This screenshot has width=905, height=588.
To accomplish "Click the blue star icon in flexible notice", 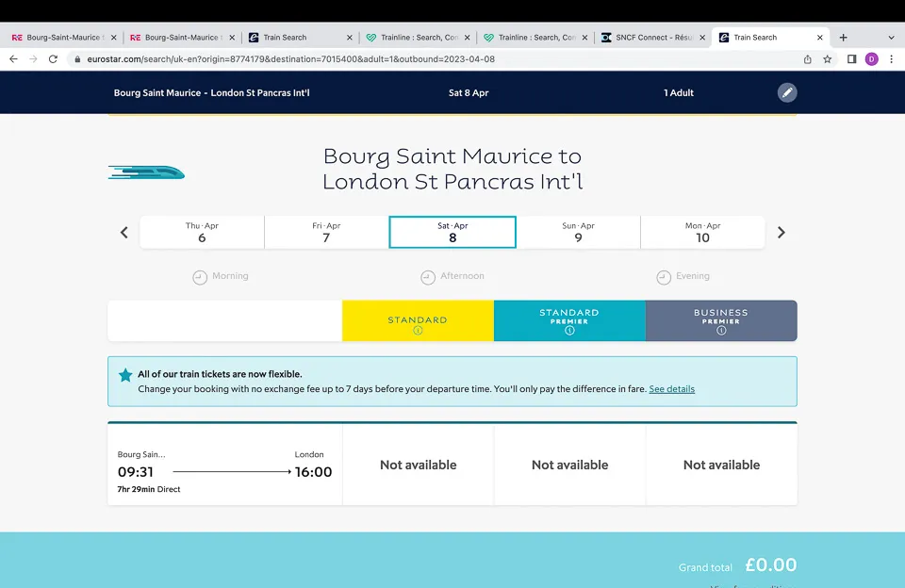I will pos(125,375).
